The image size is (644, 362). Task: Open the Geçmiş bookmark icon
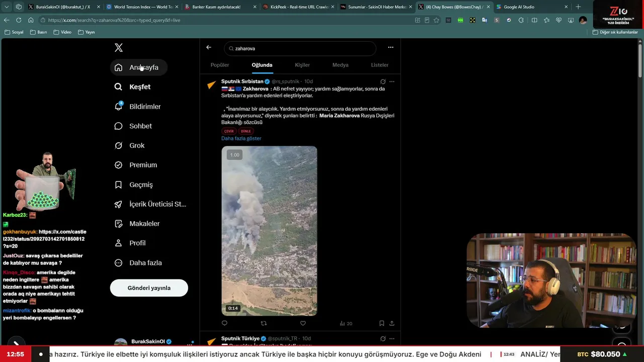118,185
